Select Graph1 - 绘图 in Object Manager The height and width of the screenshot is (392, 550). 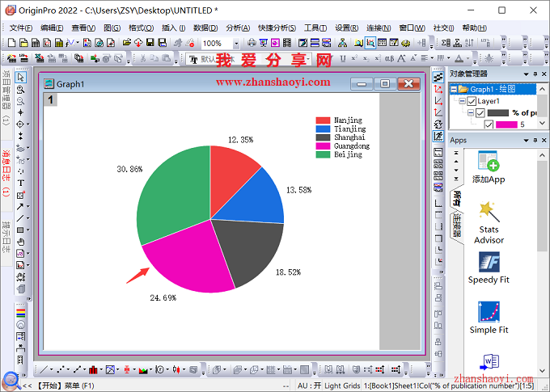(x=493, y=90)
